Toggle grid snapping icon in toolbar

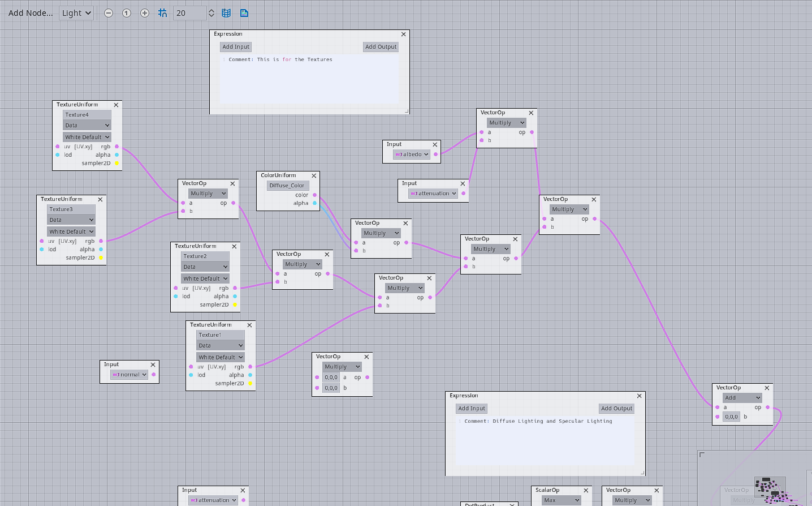pyautogui.click(x=163, y=13)
